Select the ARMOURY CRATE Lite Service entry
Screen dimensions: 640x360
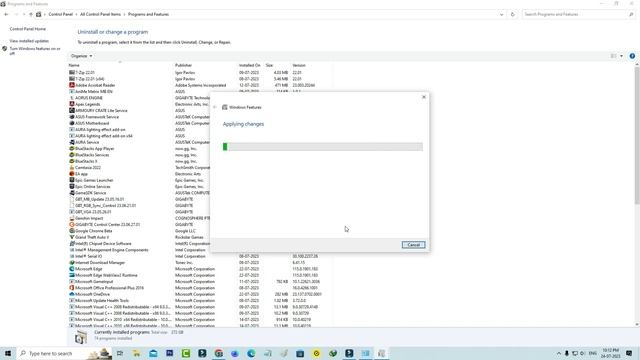click(101, 111)
